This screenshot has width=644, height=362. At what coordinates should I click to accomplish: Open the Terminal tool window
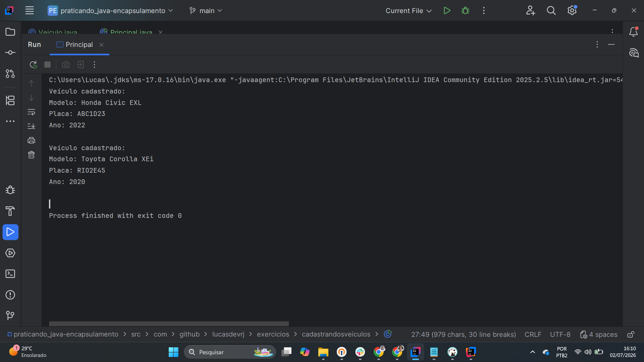click(x=10, y=274)
